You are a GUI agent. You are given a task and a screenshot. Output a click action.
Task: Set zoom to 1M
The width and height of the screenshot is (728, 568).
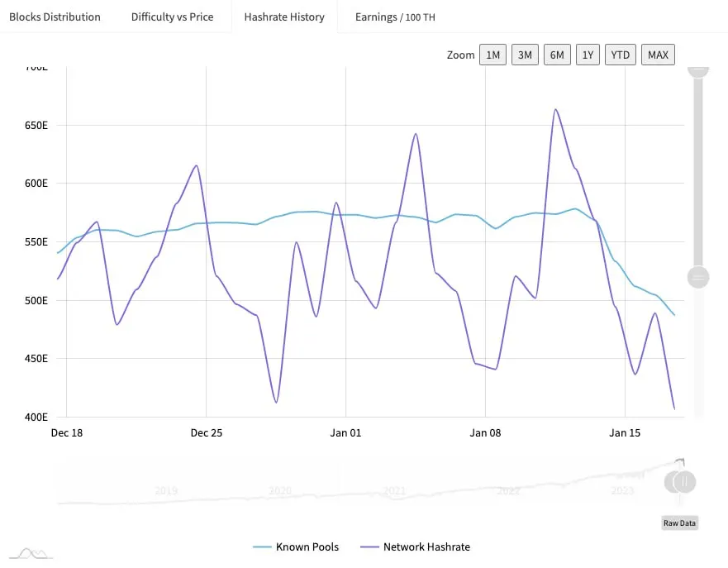[x=492, y=55]
